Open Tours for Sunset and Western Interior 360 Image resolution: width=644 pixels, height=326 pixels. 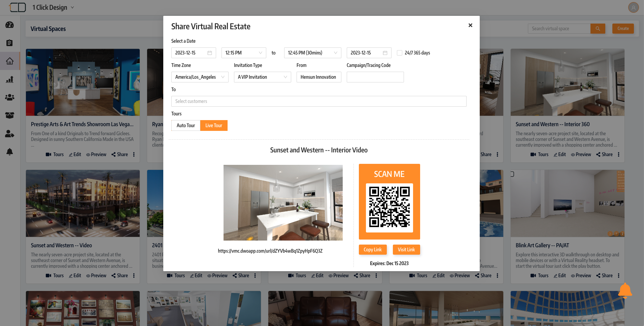pyautogui.click(x=539, y=154)
